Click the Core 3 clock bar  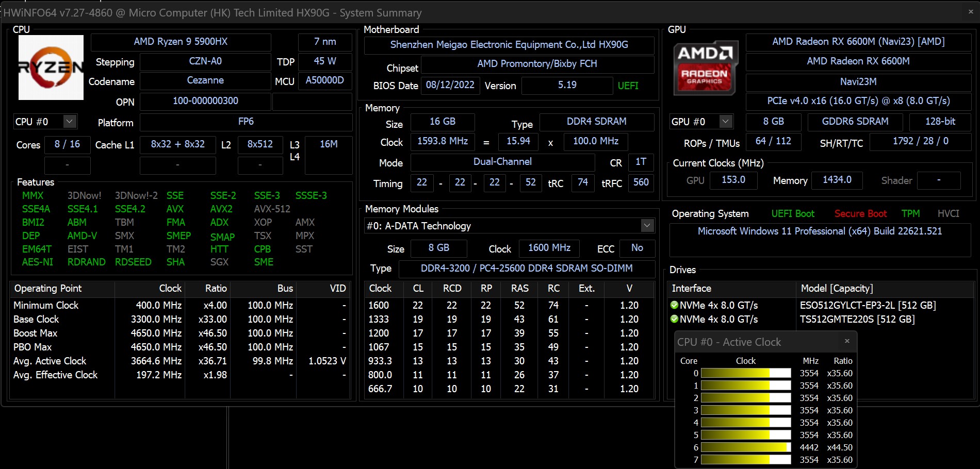click(x=746, y=410)
